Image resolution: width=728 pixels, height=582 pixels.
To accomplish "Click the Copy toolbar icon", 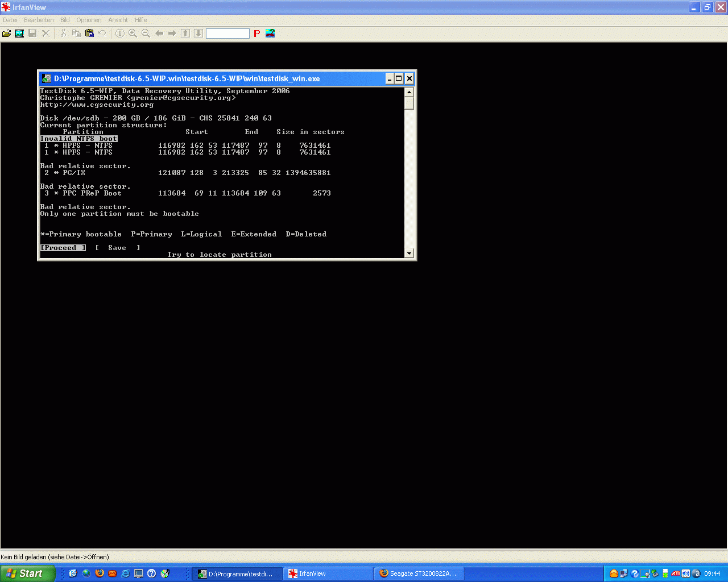I will click(x=76, y=34).
